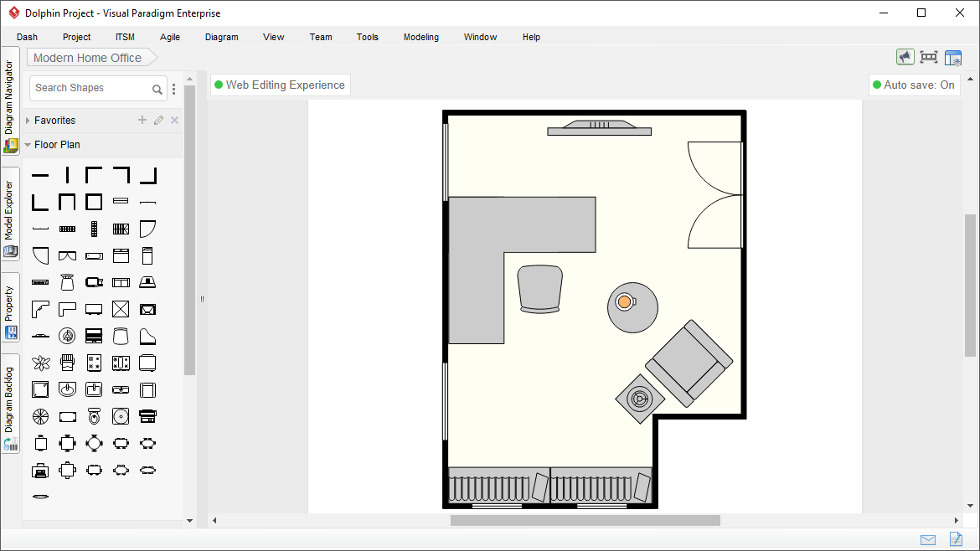Open the Dash menu
This screenshot has height=551, width=980.
coord(27,37)
